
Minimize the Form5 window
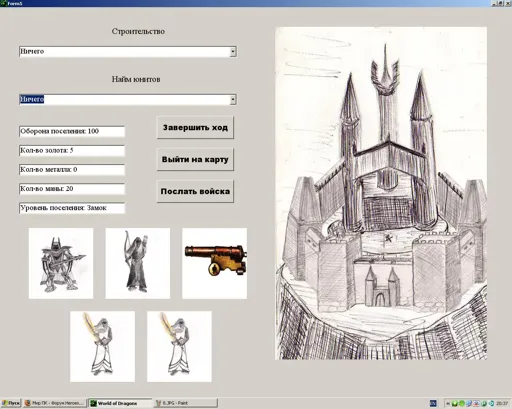click(x=495, y=3)
